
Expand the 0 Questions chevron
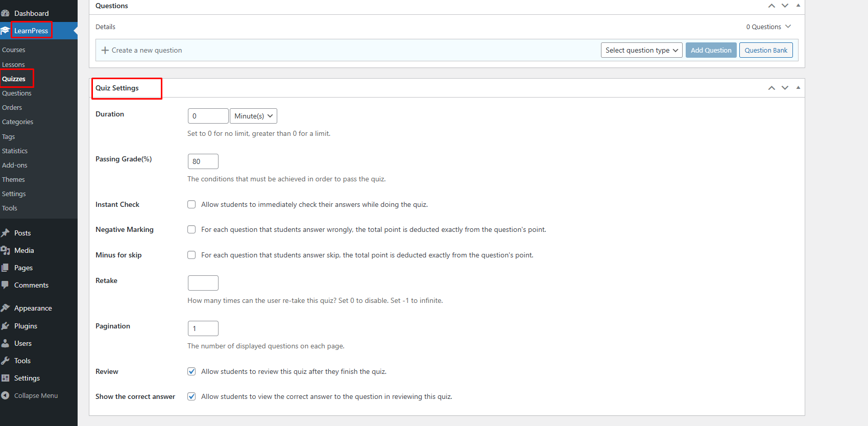tap(788, 27)
